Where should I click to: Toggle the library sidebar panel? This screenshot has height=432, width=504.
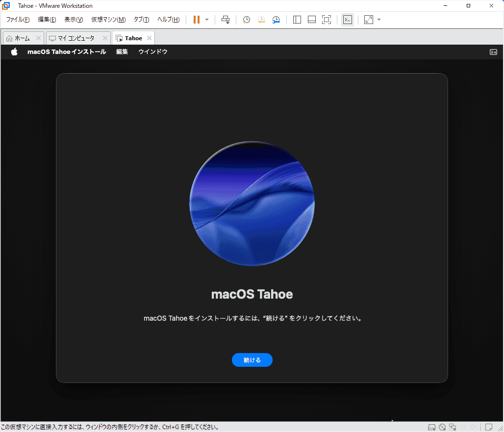pos(297,20)
